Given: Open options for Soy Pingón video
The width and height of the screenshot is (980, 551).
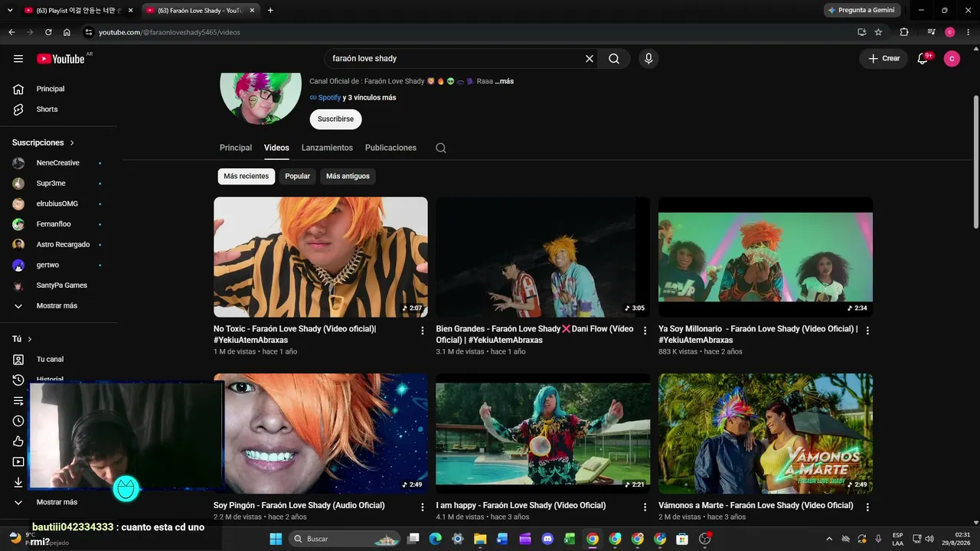Looking at the screenshot, I should click(x=422, y=507).
